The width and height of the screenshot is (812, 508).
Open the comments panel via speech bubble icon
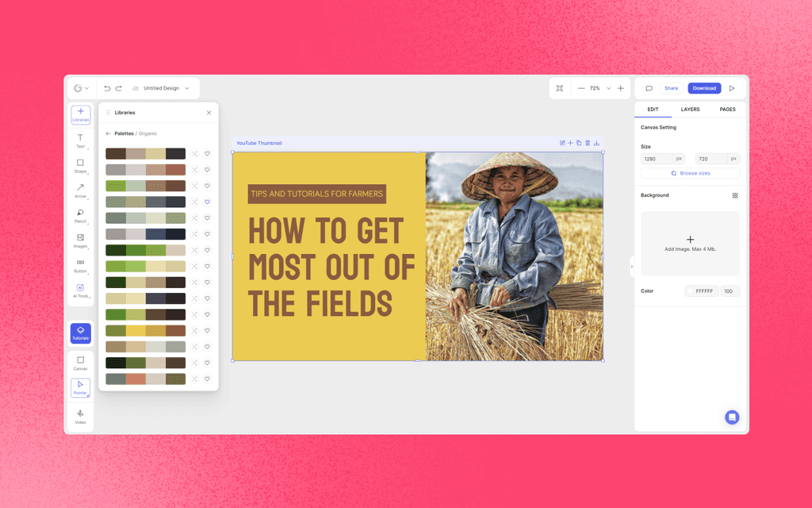tap(649, 88)
